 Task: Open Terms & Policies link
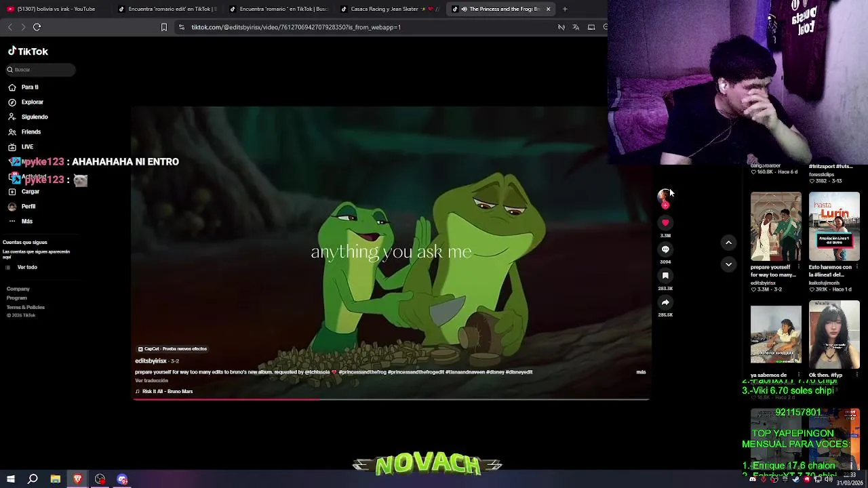point(26,308)
